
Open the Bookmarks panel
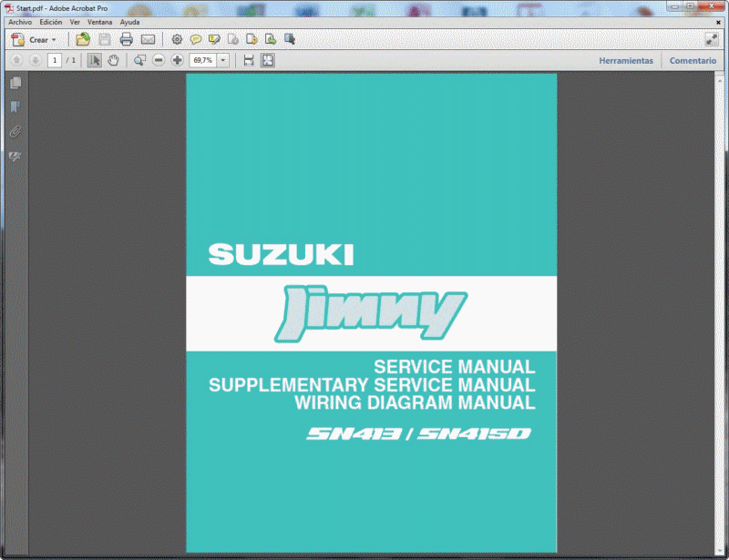15,107
